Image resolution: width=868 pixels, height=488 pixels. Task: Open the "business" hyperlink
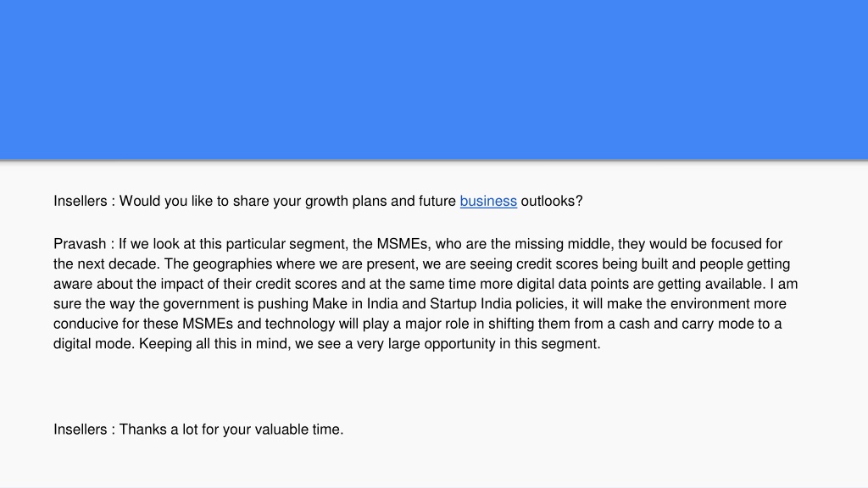[488, 201]
